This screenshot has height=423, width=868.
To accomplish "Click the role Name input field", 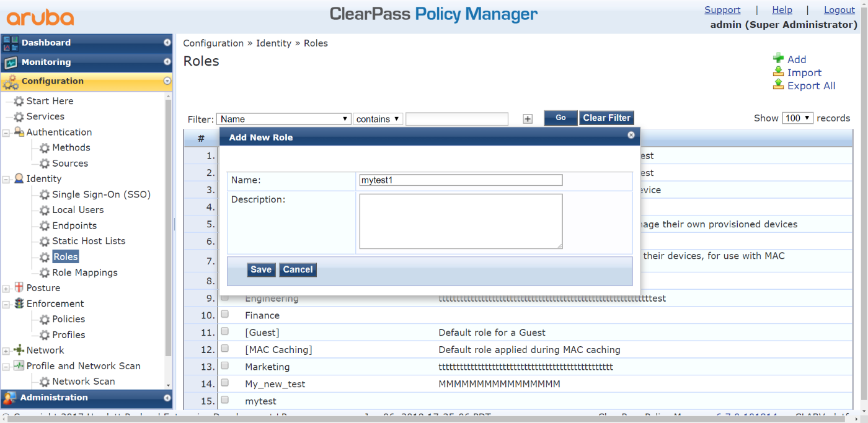I will point(461,180).
